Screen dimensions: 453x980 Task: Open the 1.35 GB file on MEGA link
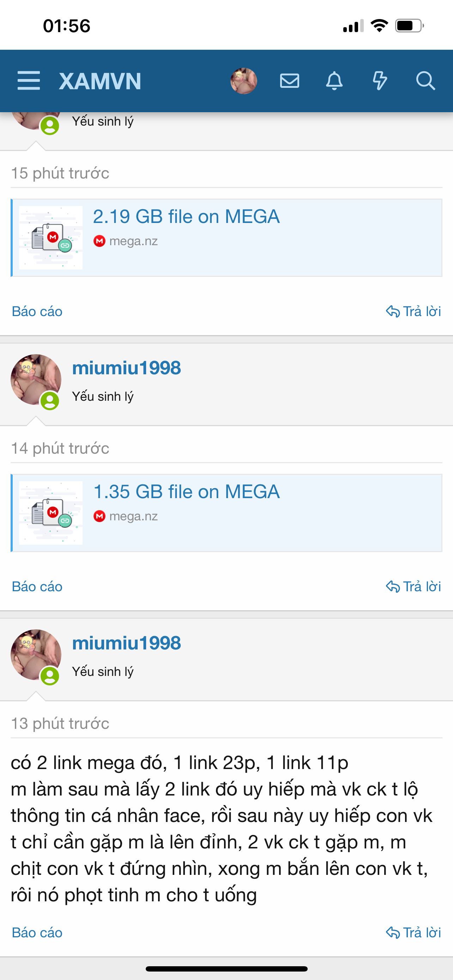click(x=186, y=491)
